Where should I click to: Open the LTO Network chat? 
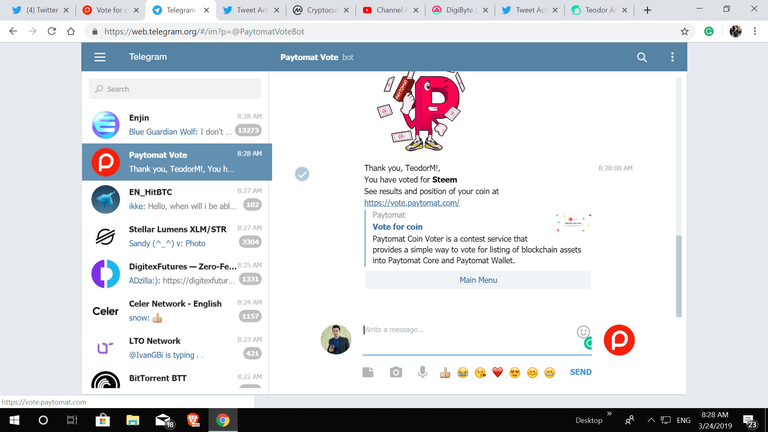tap(177, 348)
